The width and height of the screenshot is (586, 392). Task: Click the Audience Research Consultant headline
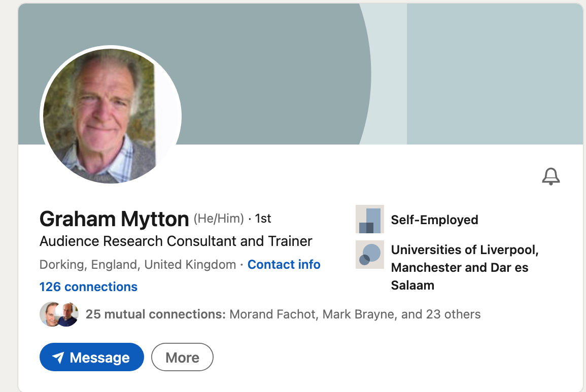[176, 241]
